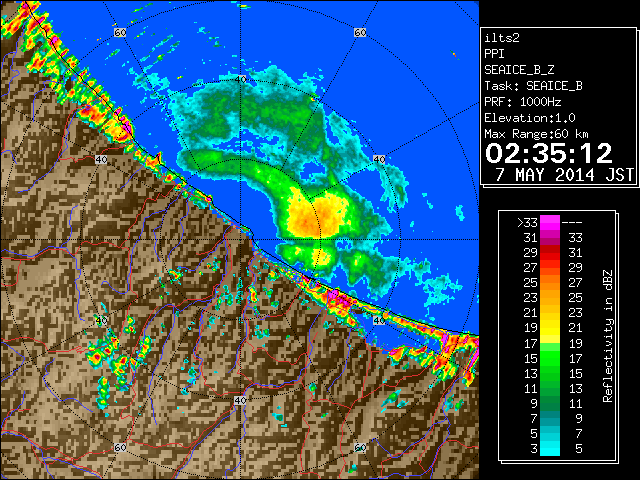
Task: Click the '>33' legend threshold label
Action: tap(527, 223)
